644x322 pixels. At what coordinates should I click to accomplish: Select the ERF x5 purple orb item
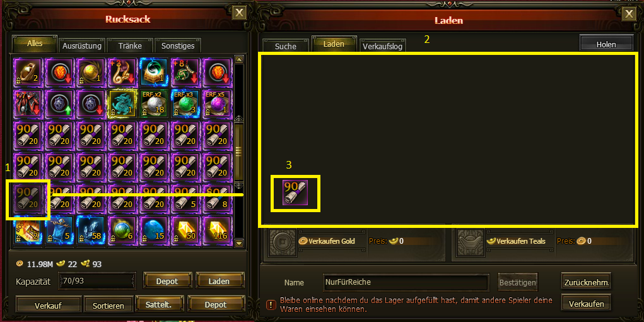pos(217,104)
